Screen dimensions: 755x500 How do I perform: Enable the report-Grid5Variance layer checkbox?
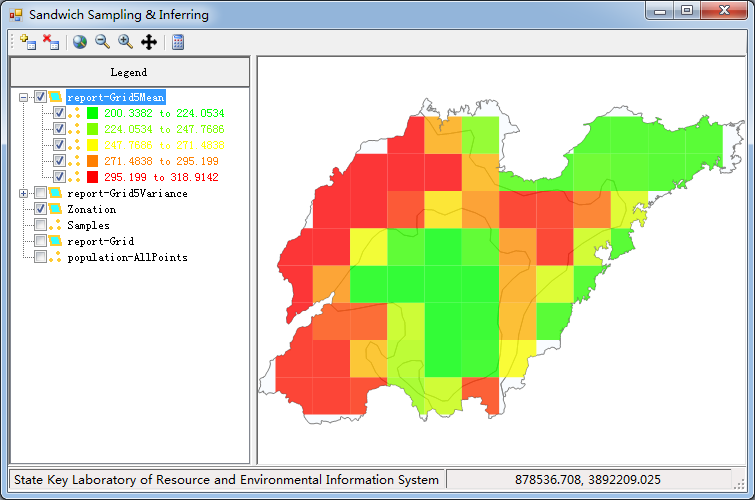coord(40,193)
